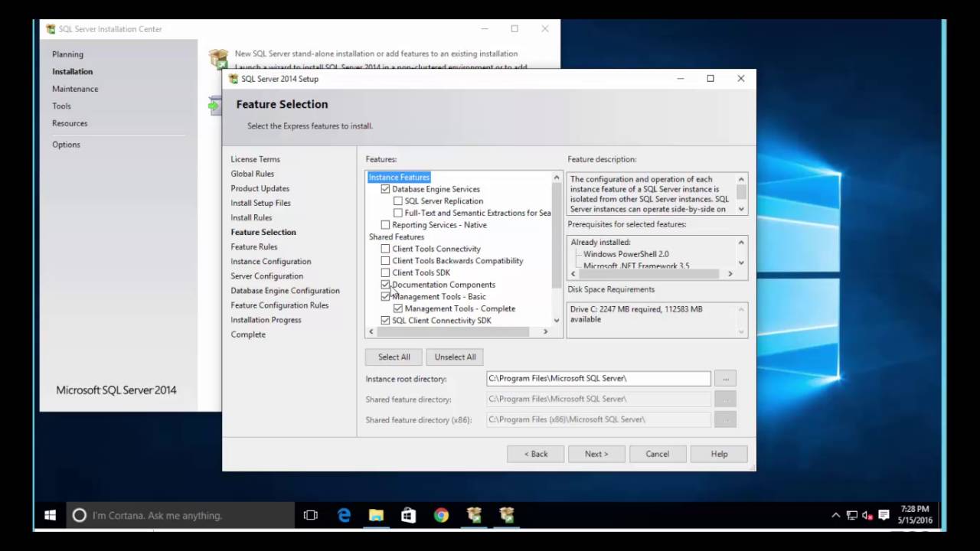This screenshot has width=980, height=551.
Task: Open Help for feature selection
Action: [x=719, y=454]
